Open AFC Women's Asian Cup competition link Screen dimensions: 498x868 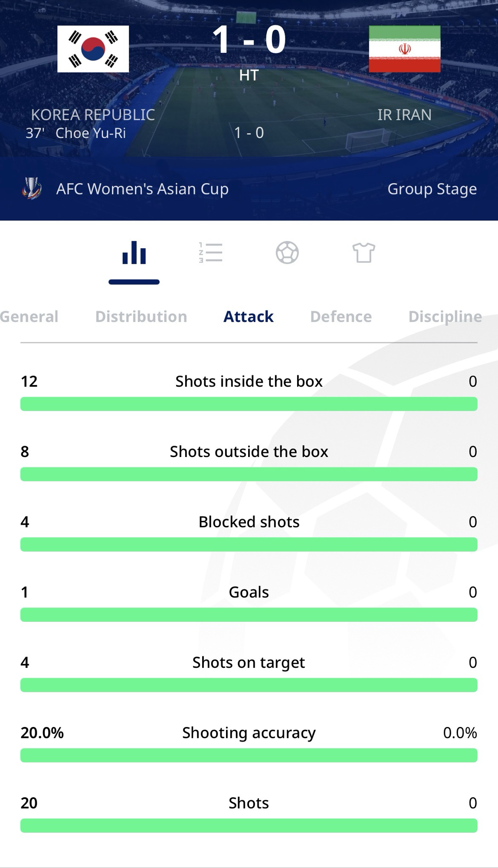point(142,189)
